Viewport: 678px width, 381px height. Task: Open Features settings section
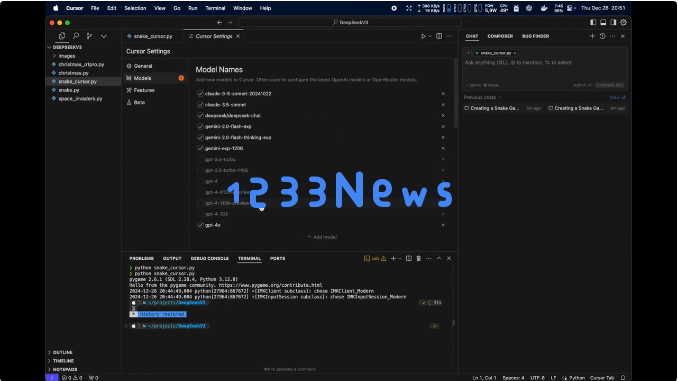pos(144,90)
